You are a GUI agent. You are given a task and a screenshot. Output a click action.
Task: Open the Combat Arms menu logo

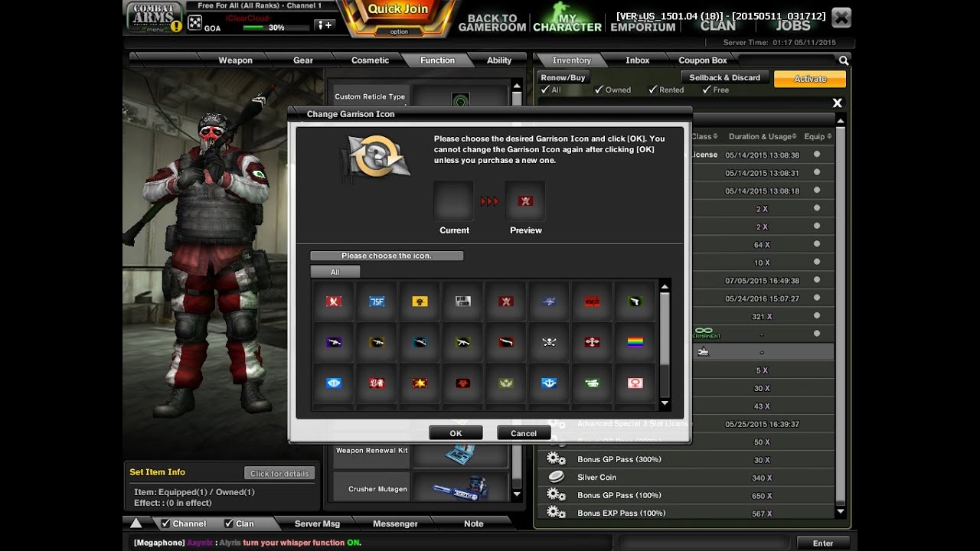[153, 17]
